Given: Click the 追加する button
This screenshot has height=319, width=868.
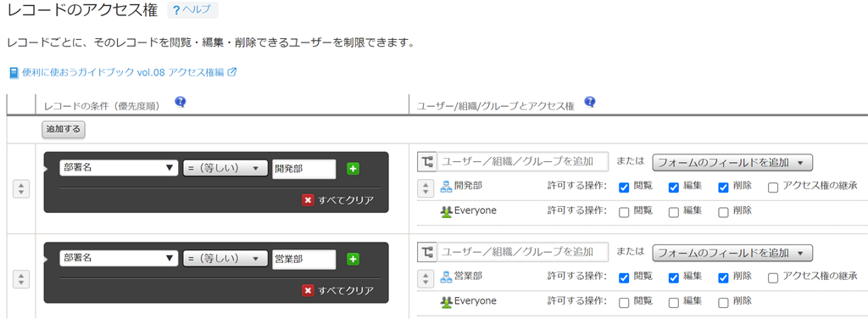Looking at the screenshot, I should pos(63,129).
